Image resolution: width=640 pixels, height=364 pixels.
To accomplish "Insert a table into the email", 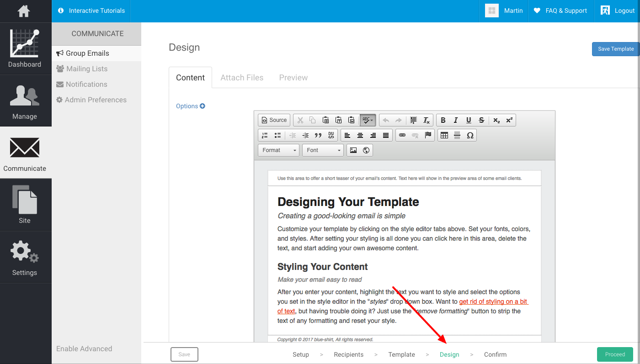I will tap(444, 135).
